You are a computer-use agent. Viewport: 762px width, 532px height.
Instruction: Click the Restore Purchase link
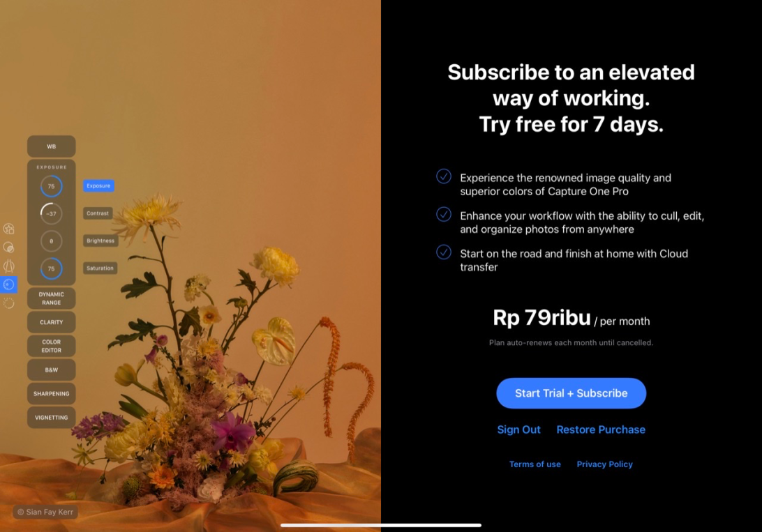(601, 430)
